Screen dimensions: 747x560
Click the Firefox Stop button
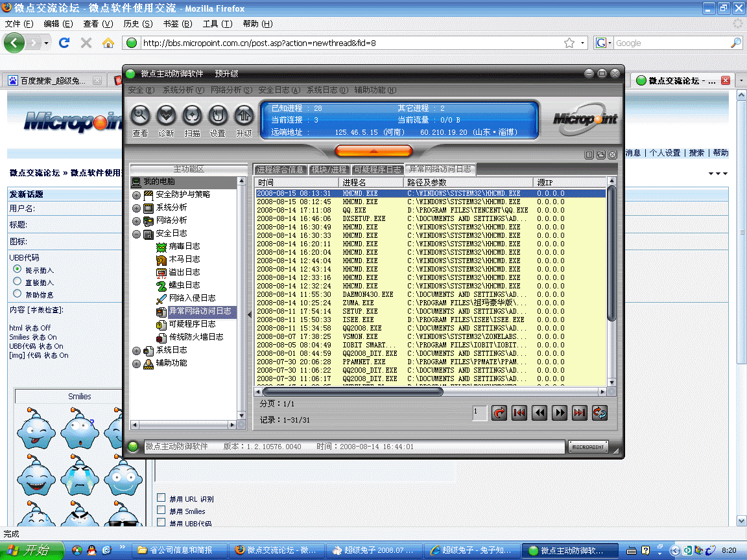point(86,43)
